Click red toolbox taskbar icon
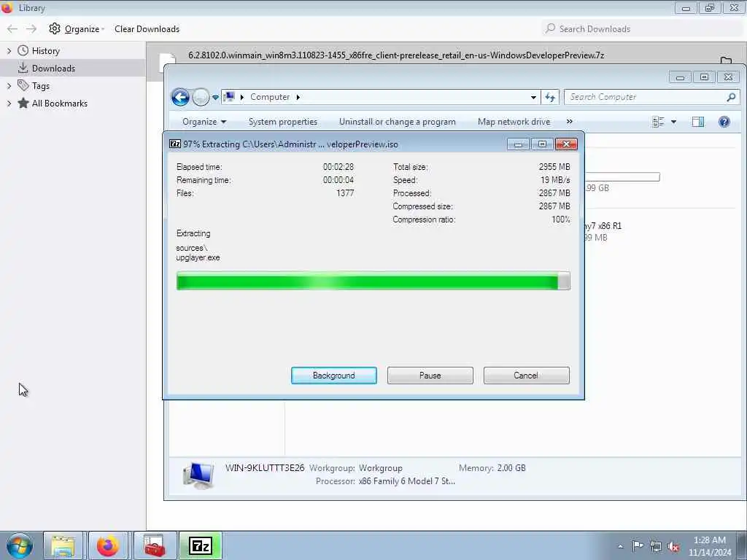The width and height of the screenshot is (747, 560). [x=155, y=545]
